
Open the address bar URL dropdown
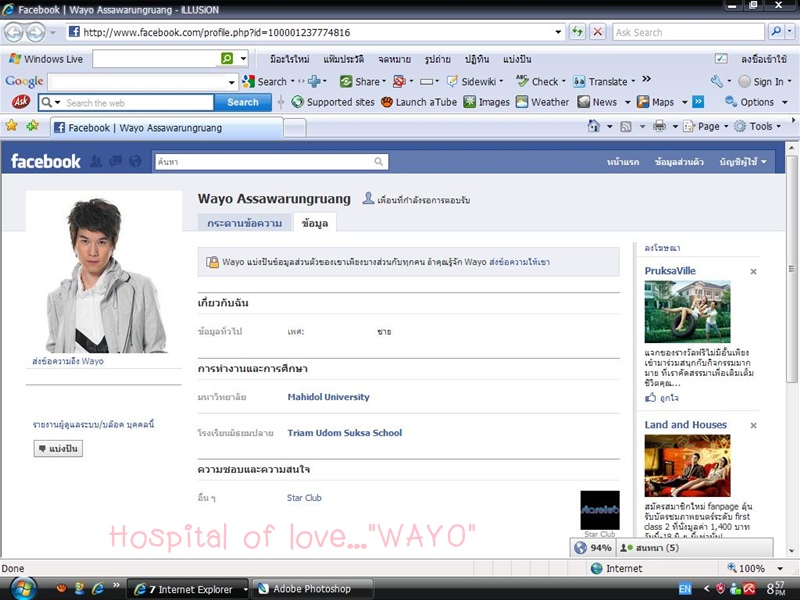[x=558, y=32]
